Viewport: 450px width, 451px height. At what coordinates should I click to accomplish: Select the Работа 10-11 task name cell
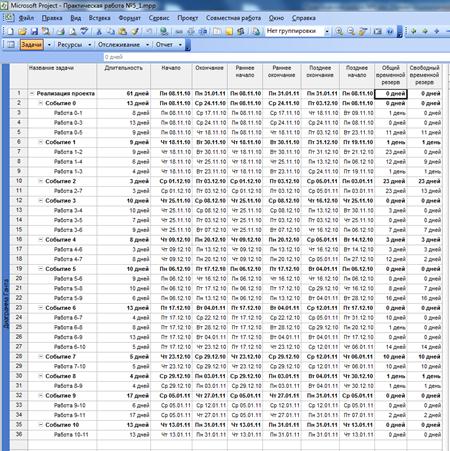(62, 435)
